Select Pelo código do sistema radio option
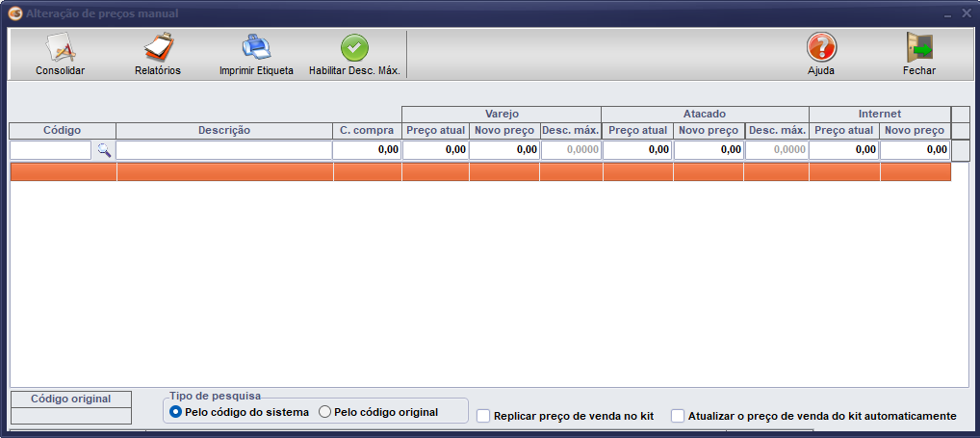The image size is (980, 438). click(175, 412)
